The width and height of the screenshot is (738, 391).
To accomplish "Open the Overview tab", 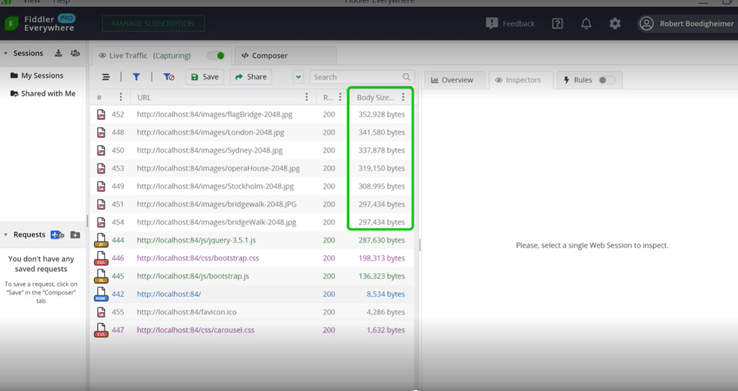I will pyautogui.click(x=454, y=80).
